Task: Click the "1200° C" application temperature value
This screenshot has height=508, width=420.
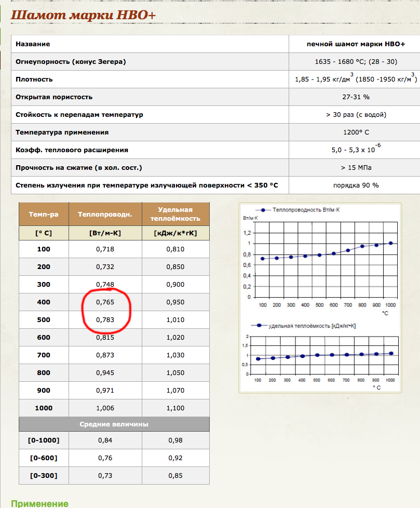Action: point(356,132)
